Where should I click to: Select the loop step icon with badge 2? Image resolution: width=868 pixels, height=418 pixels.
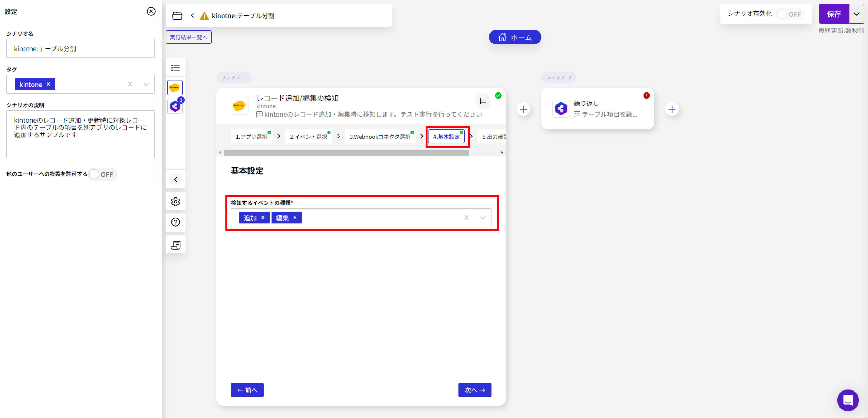point(175,106)
